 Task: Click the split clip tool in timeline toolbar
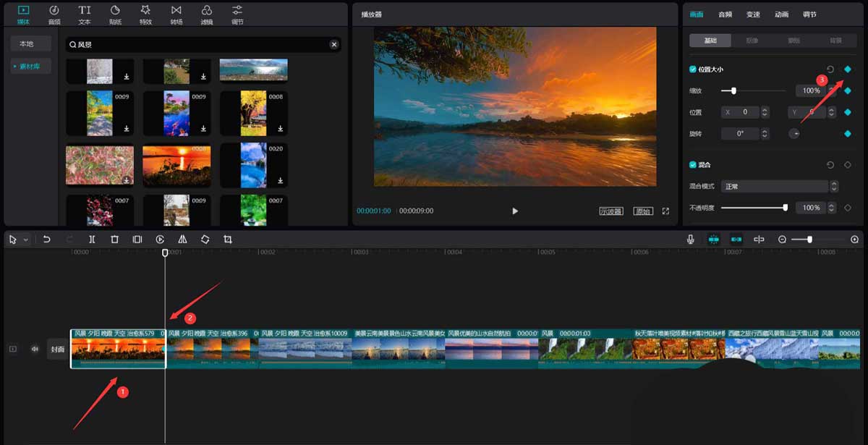92,240
